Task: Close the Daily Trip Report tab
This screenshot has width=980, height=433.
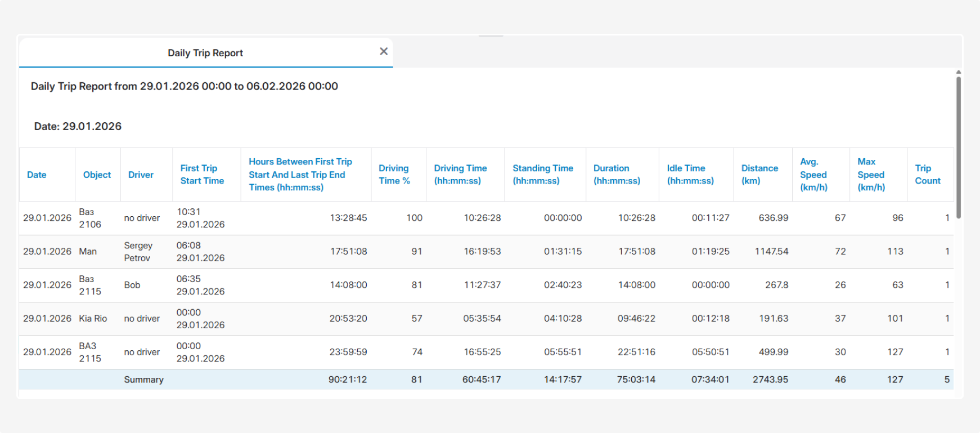Action: click(x=384, y=52)
